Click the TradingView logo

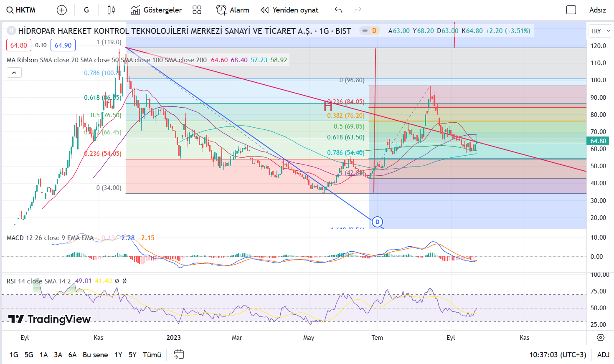pos(50,319)
